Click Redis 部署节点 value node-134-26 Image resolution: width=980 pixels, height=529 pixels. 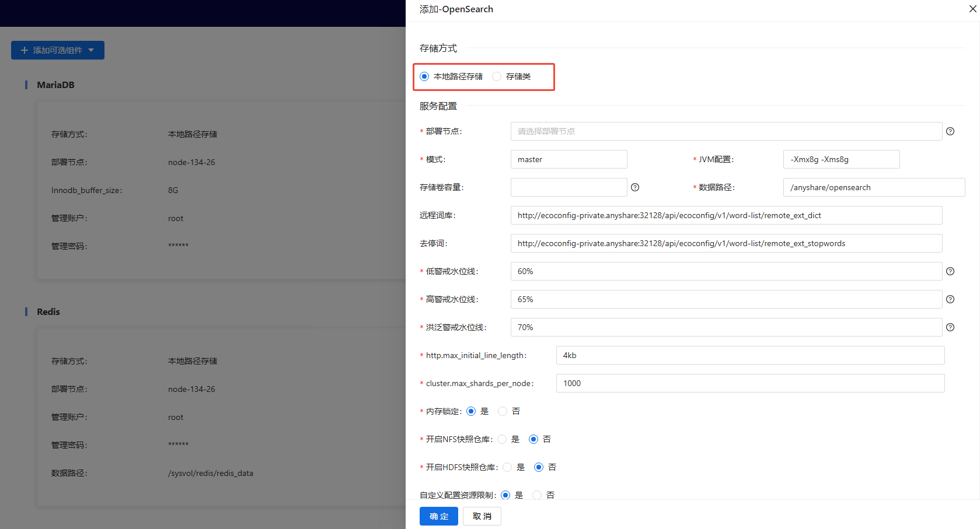click(191, 389)
